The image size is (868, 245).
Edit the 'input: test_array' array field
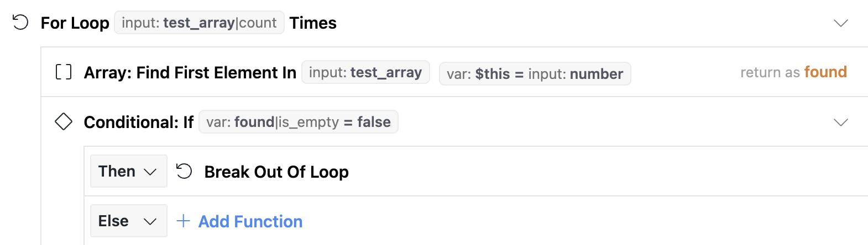(365, 72)
